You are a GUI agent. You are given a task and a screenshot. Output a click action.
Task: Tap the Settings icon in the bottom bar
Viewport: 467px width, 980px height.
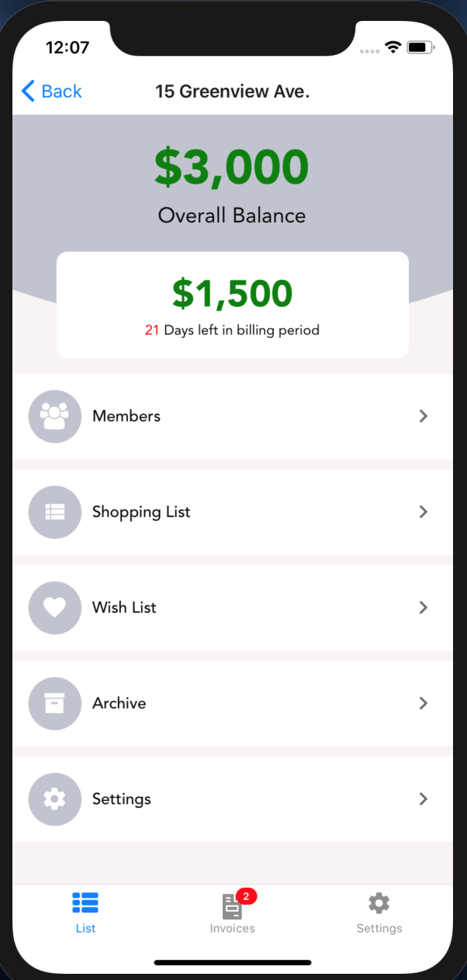tap(379, 902)
